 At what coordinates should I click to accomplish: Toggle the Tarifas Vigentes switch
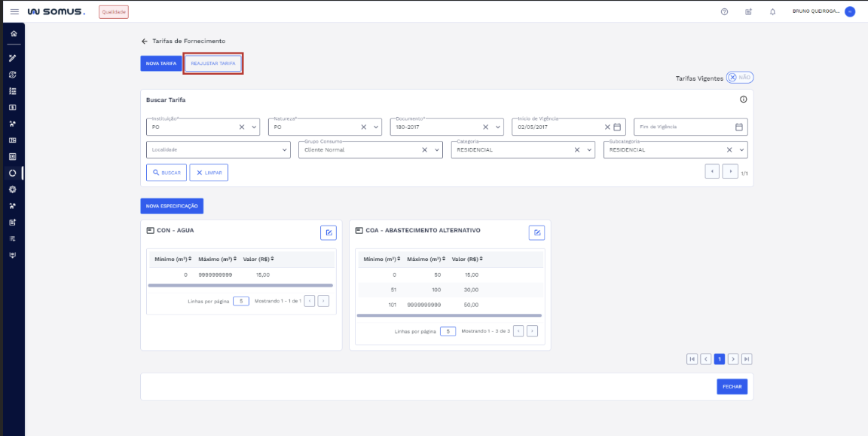pyautogui.click(x=739, y=78)
